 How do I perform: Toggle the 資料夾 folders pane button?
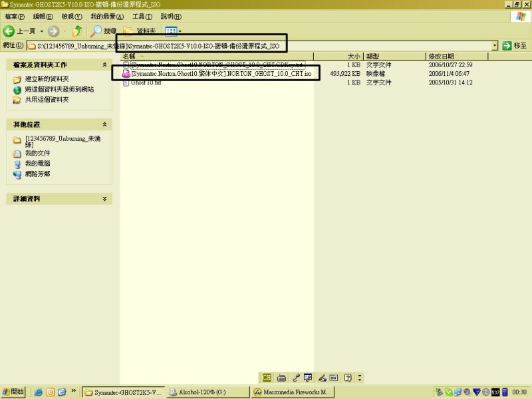point(140,31)
